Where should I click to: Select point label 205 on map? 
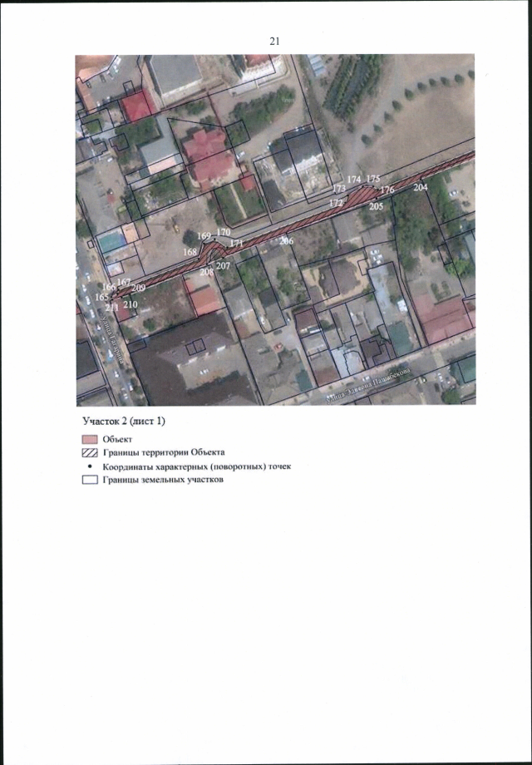[x=376, y=206]
